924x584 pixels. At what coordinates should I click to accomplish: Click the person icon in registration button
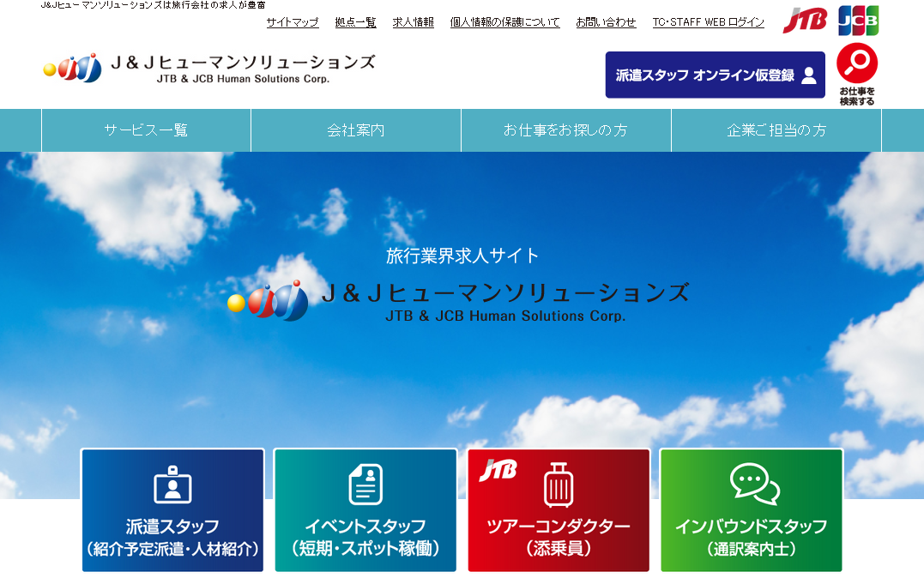point(809,75)
